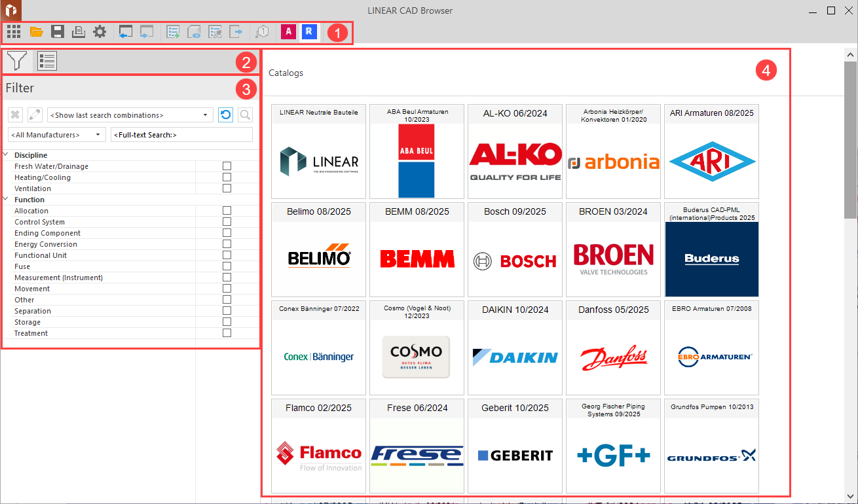Screen dimensions: 858x504
Task: Open the Bosch 09/2025 catalog
Action: pos(515,249)
